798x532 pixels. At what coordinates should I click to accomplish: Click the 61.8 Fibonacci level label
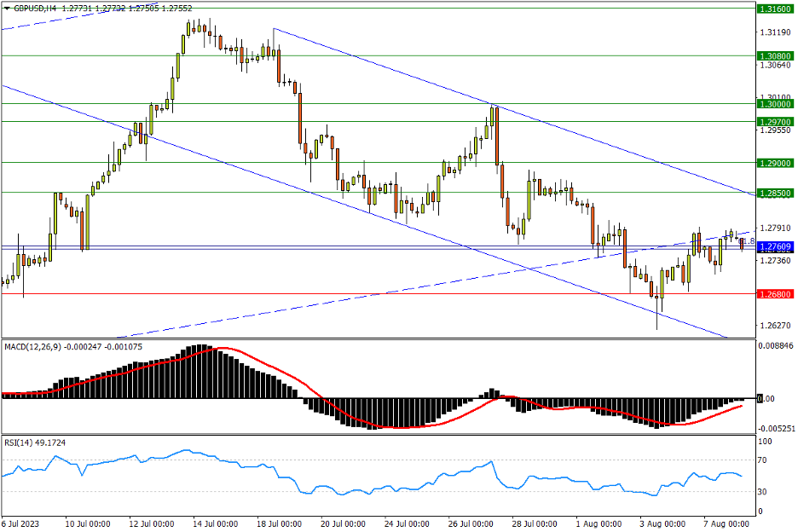click(x=746, y=241)
